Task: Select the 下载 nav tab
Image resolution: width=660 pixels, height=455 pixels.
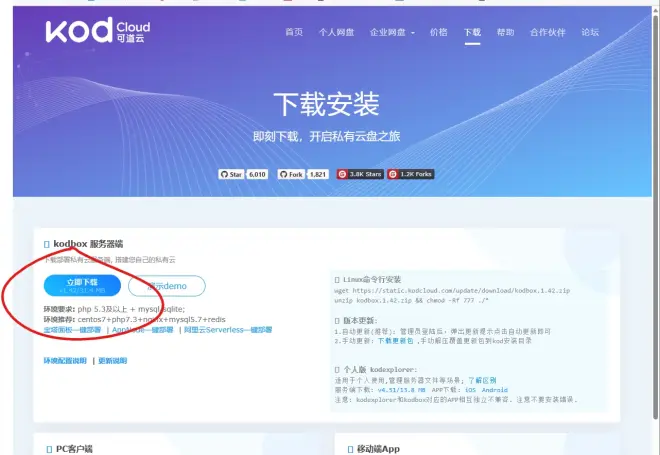Action: coord(472,32)
